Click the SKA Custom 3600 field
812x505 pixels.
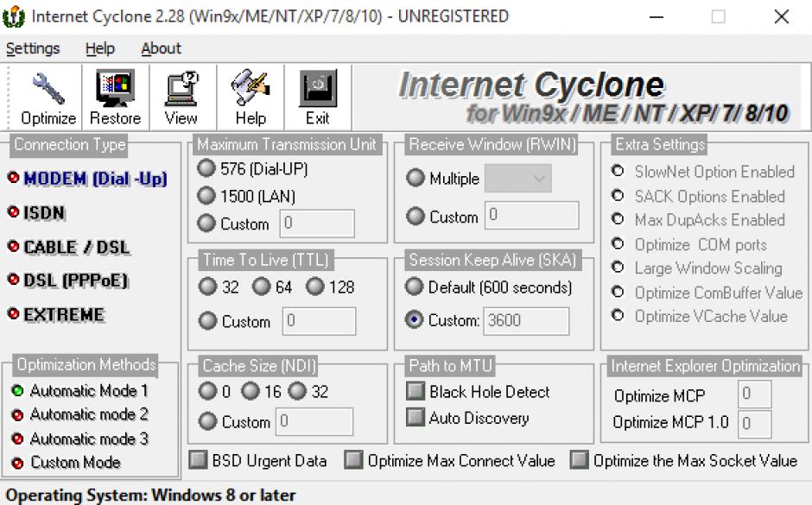[x=526, y=321]
